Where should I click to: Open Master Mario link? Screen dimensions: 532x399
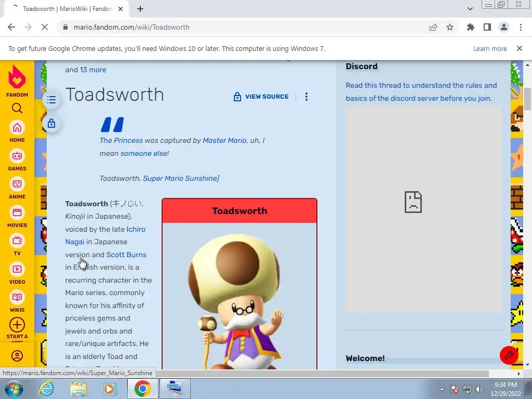click(224, 140)
